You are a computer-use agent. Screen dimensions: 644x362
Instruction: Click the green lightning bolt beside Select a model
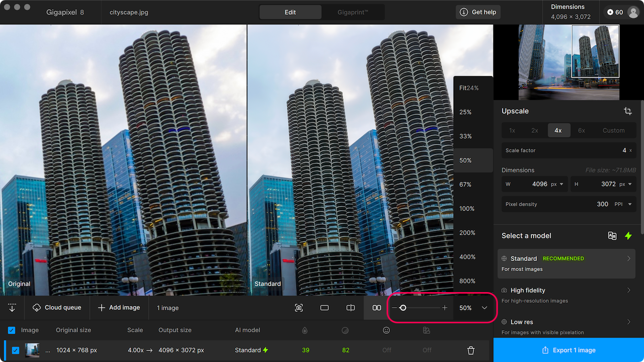628,236
